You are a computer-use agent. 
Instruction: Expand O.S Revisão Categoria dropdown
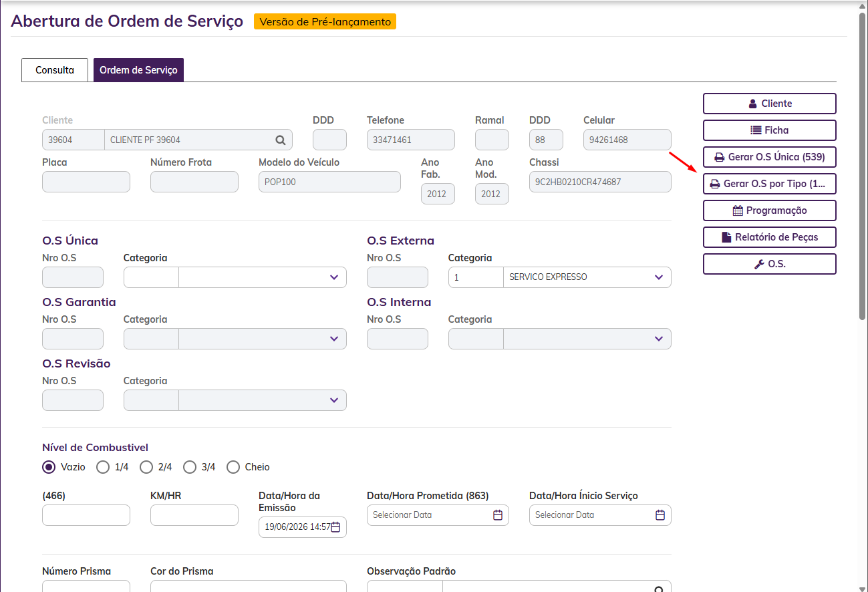[x=334, y=400]
